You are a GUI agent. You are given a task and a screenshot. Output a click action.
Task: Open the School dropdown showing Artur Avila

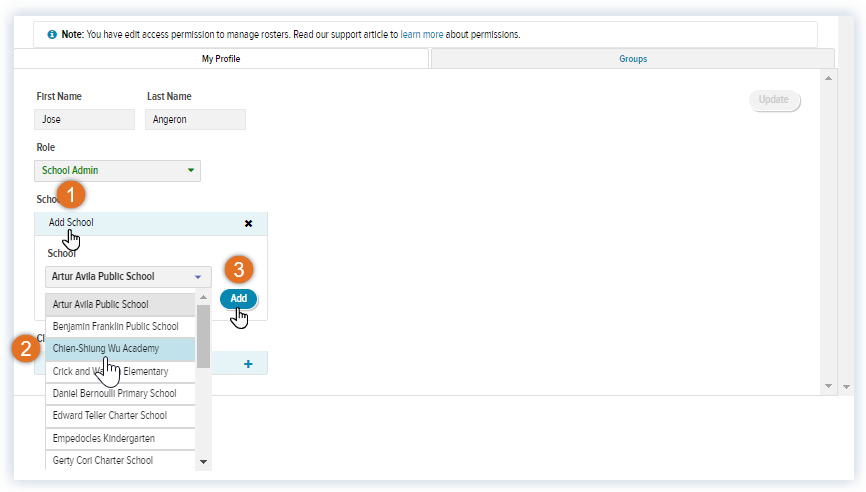click(128, 277)
